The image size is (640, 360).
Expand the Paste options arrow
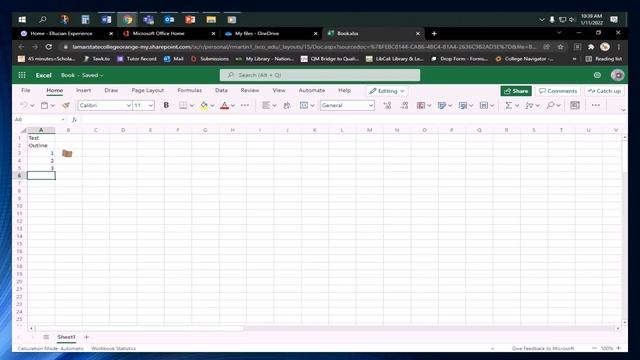tap(53, 106)
